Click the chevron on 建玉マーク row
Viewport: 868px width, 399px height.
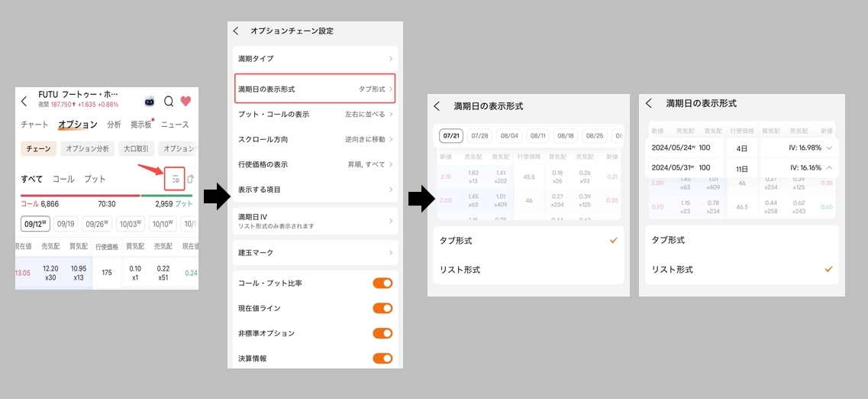391,252
